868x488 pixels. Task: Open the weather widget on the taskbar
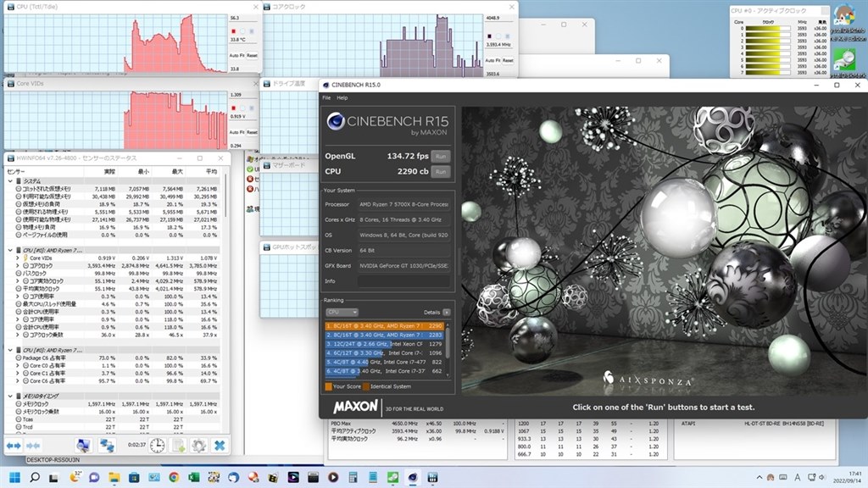[x=75, y=477]
